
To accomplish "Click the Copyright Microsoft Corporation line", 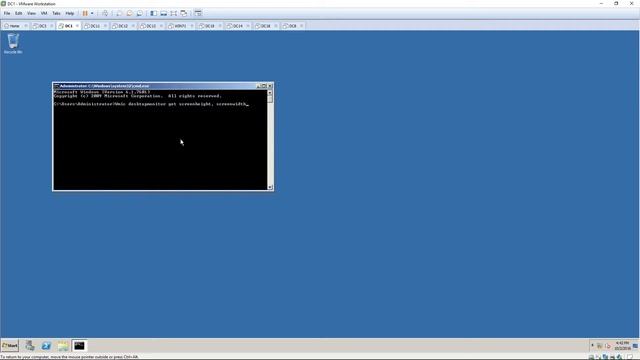I will coord(138,96).
